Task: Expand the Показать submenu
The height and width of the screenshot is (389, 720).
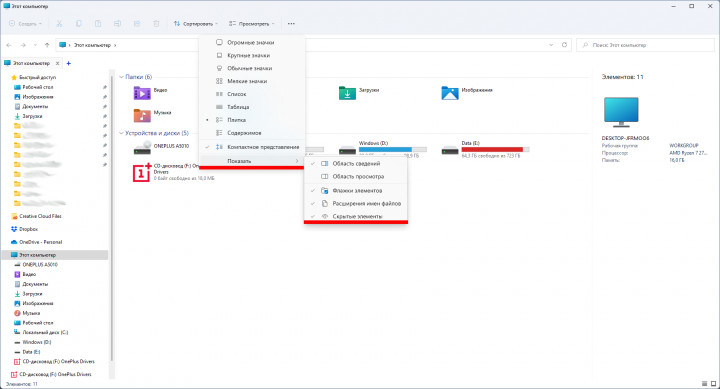Action: [x=252, y=161]
